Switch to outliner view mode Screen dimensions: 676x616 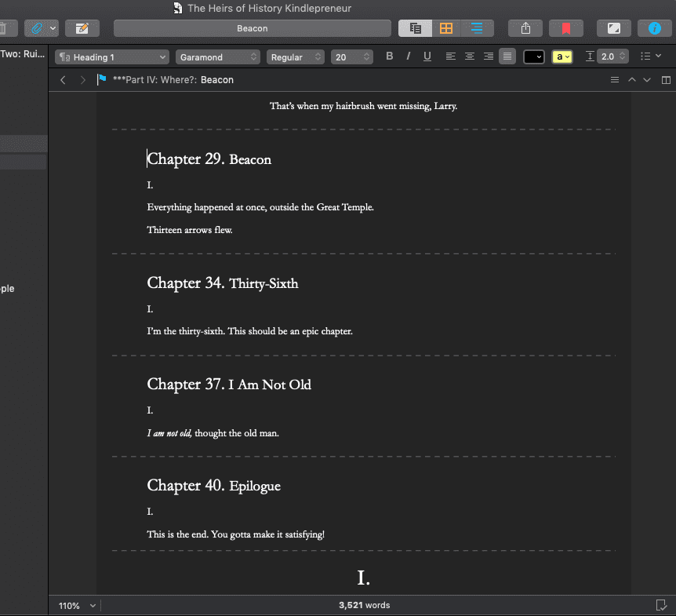tap(477, 28)
